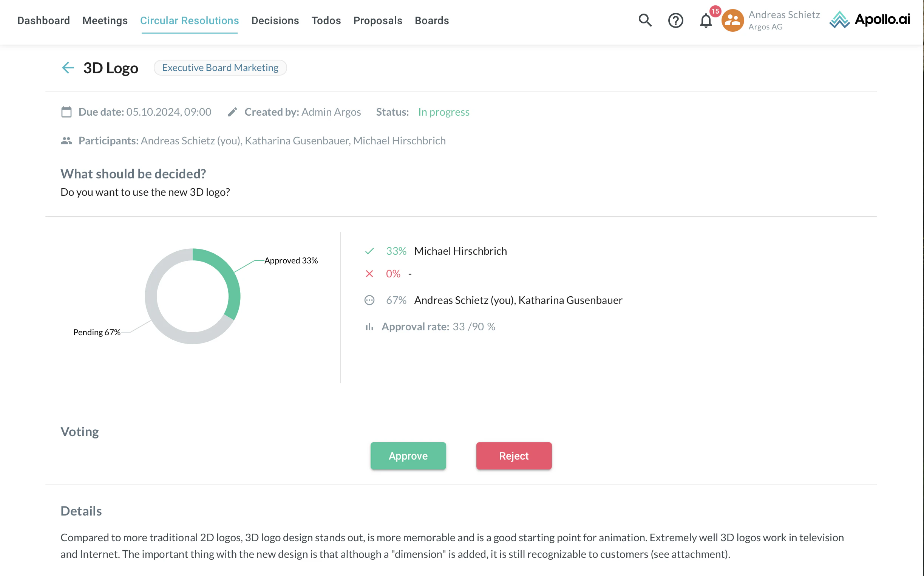
Task: Click the Apollo.ai logo
Action: pyautogui.click(x=870, y=20)
